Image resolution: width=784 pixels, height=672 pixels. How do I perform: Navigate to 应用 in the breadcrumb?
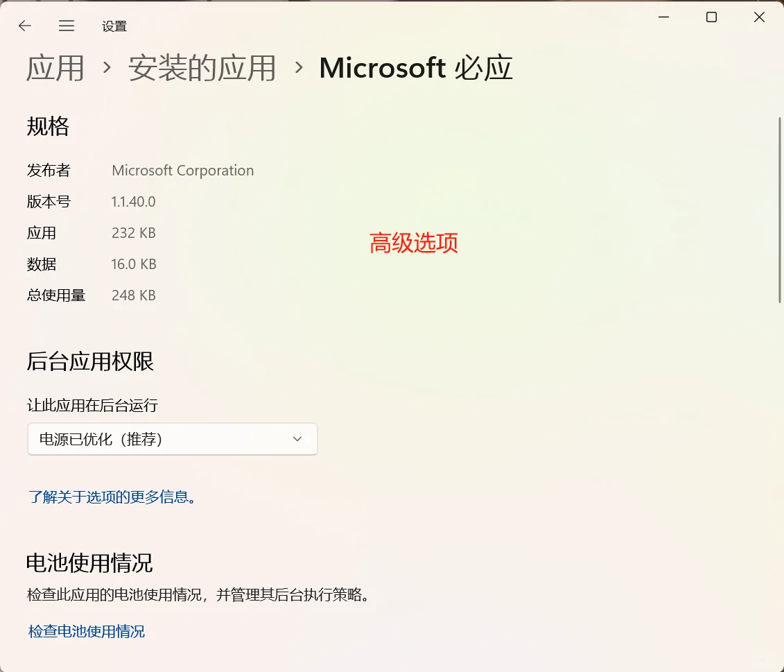55,68
